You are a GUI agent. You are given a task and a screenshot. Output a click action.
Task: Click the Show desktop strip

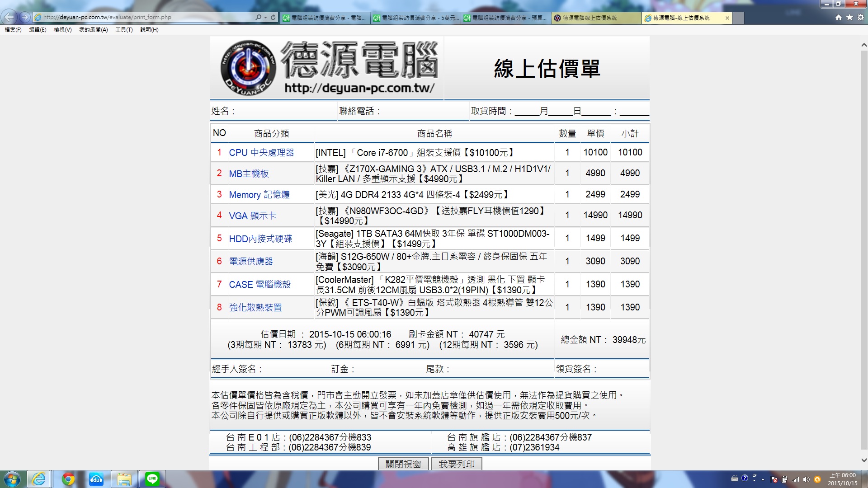[865, 479]
